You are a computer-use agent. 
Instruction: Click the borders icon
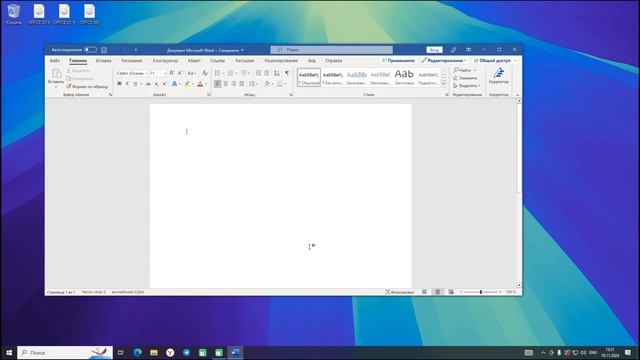pos(280,84)
